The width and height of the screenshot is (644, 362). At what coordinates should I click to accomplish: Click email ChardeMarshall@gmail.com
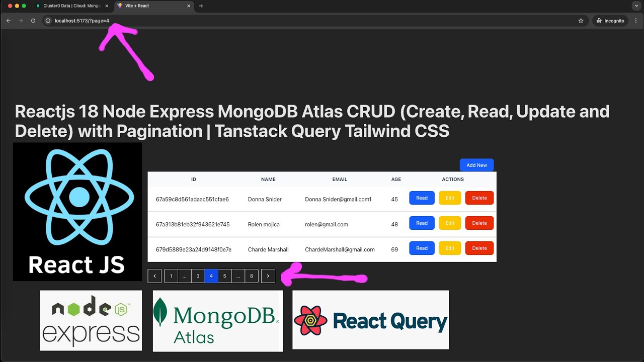tap(340, 250)
